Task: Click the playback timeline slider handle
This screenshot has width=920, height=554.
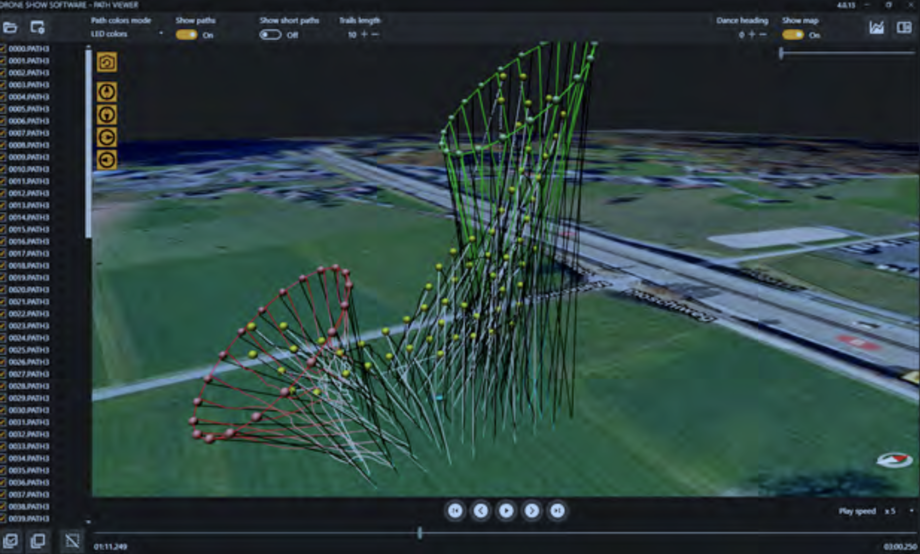Action: [420, 533]
